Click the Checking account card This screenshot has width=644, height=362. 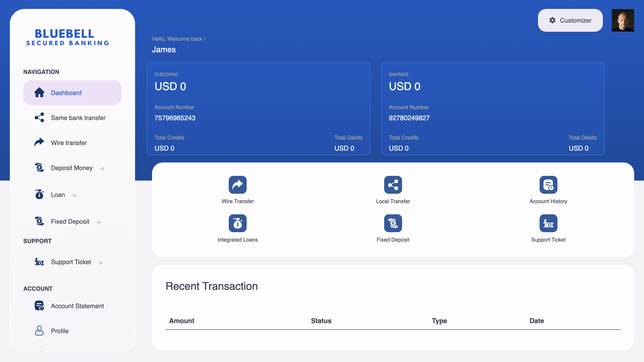tap(258, 108)
